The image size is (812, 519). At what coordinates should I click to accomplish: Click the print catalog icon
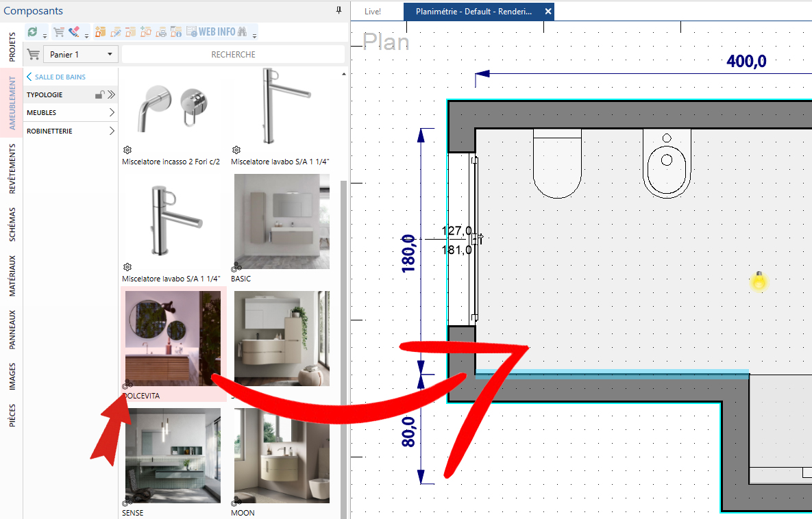coord(161,32)
